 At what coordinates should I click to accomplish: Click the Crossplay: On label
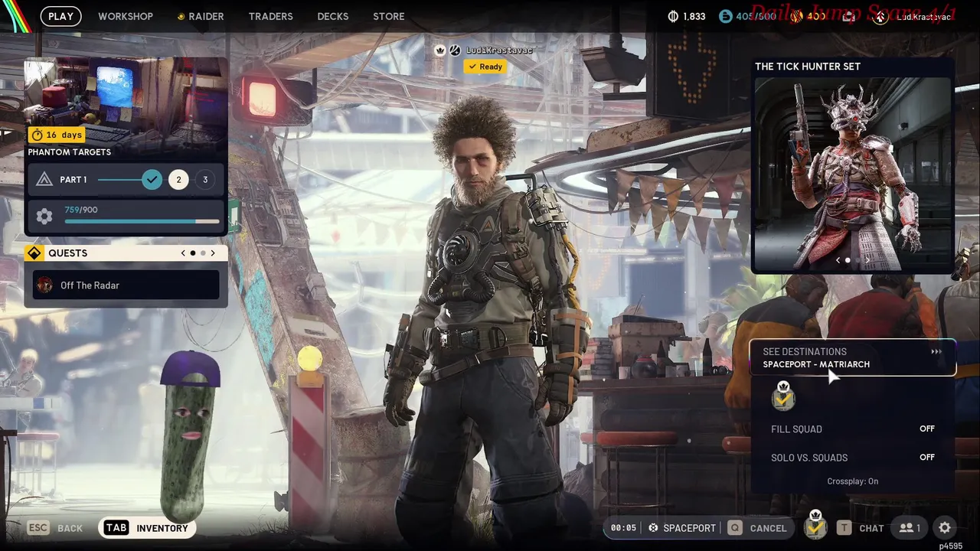[x=853, y=481]
